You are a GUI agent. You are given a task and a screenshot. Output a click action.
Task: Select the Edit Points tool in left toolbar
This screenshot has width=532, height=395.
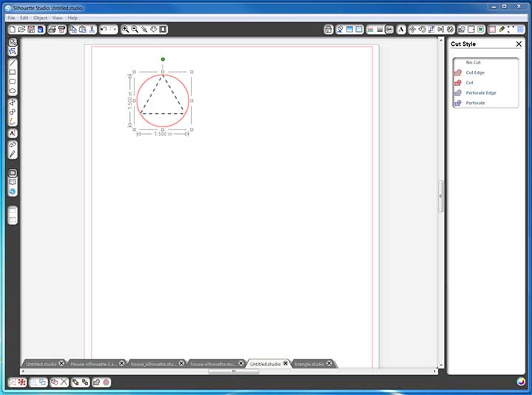click(x=13, y=51)
